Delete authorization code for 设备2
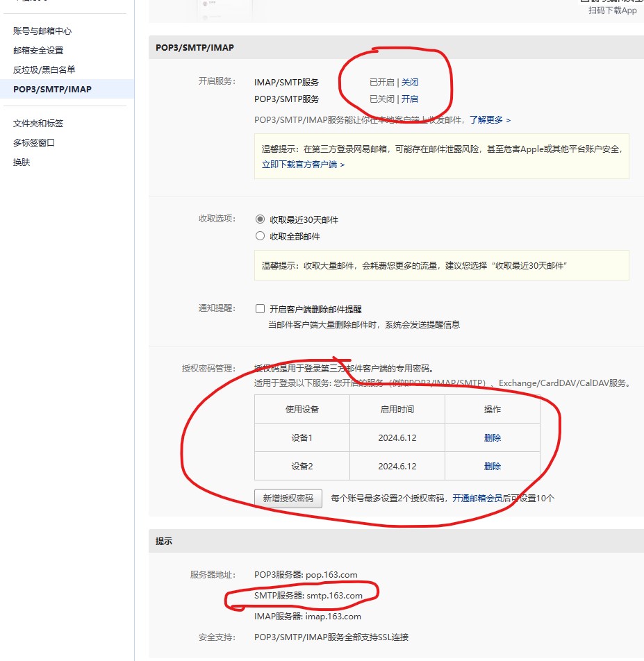Image resolution: width=644 pixels, height=661 pixels. coord(493,467)
